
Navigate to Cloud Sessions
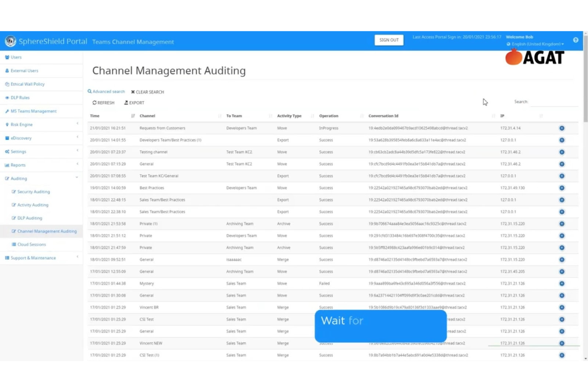tap(32, 244)
